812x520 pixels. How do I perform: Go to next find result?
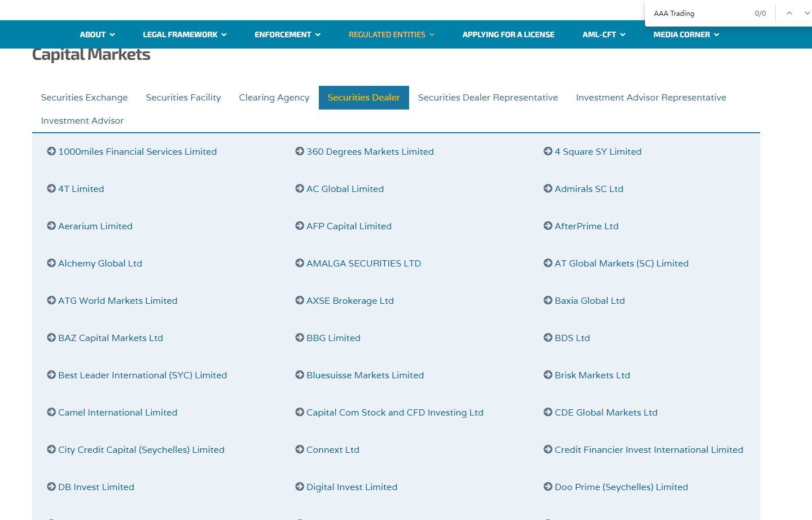807,13
